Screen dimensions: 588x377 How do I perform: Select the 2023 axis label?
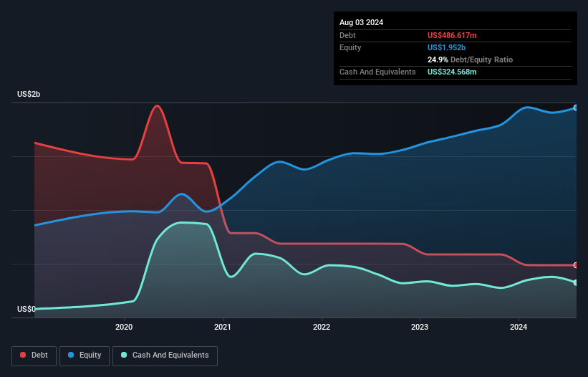coord(420,327)
